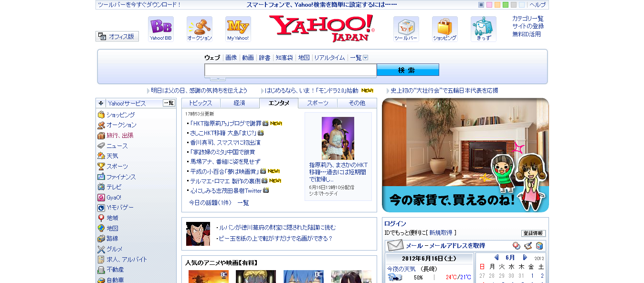Open the ショッピング sidebar icon
The image size is (644, 283).
point(101,115)
